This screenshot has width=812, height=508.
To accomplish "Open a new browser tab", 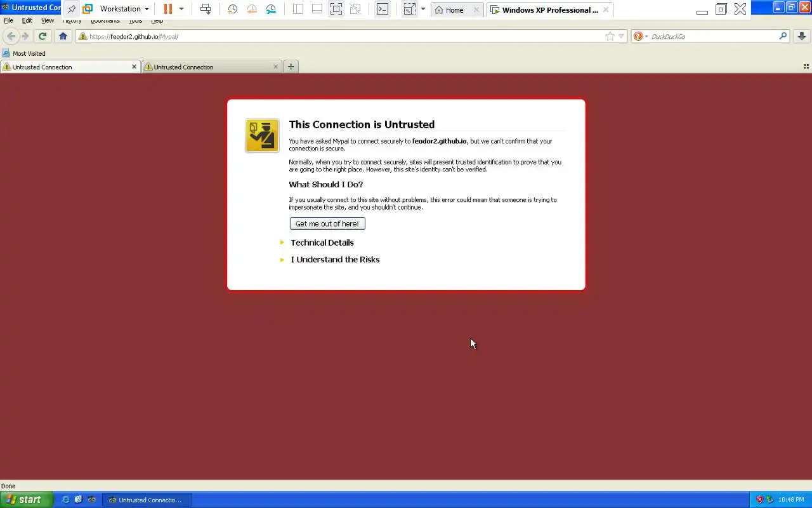I will (x=291, y=66).
